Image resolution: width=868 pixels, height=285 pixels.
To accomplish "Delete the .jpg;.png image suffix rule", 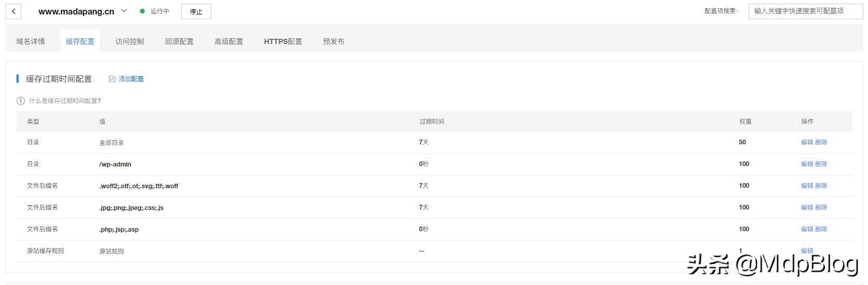I will 821,207.
